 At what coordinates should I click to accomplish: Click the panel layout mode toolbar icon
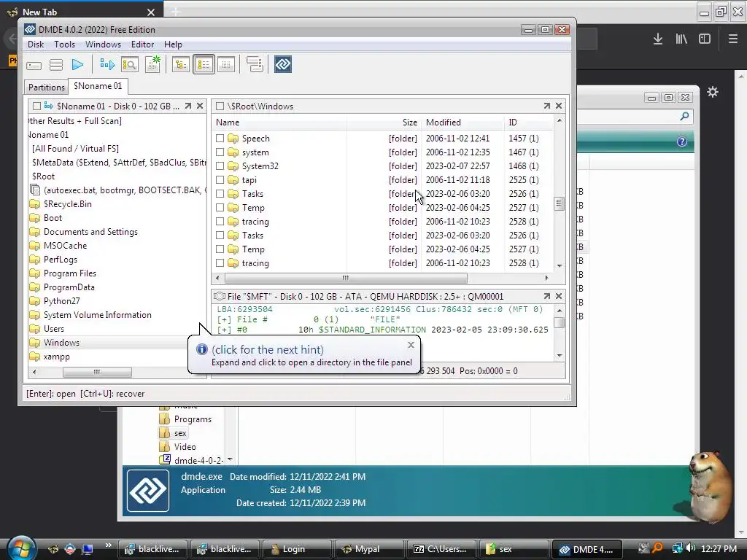tap(255, 64)
